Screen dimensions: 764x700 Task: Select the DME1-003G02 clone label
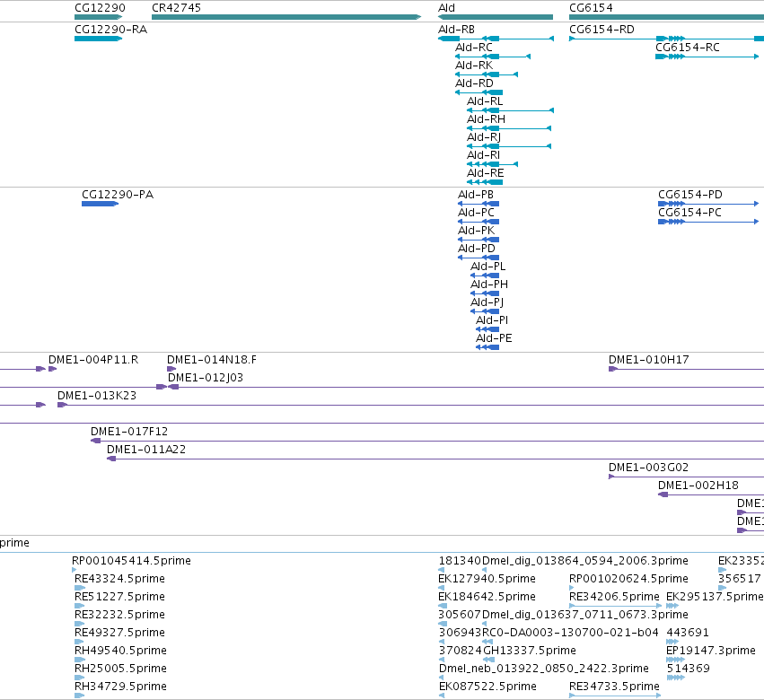(648, 468)
